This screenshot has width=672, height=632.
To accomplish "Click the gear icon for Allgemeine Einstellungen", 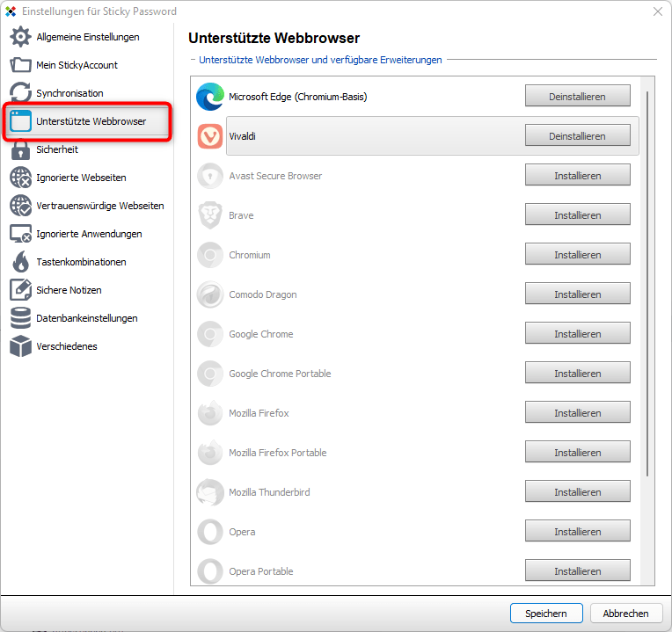I will [x=20, y=37].
